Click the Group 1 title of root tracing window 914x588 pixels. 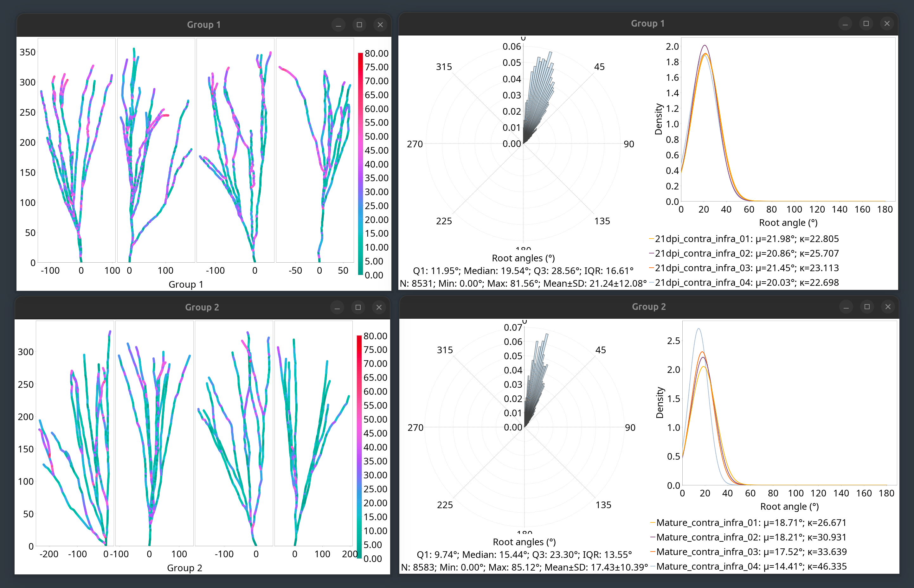(x=203, y=25)
